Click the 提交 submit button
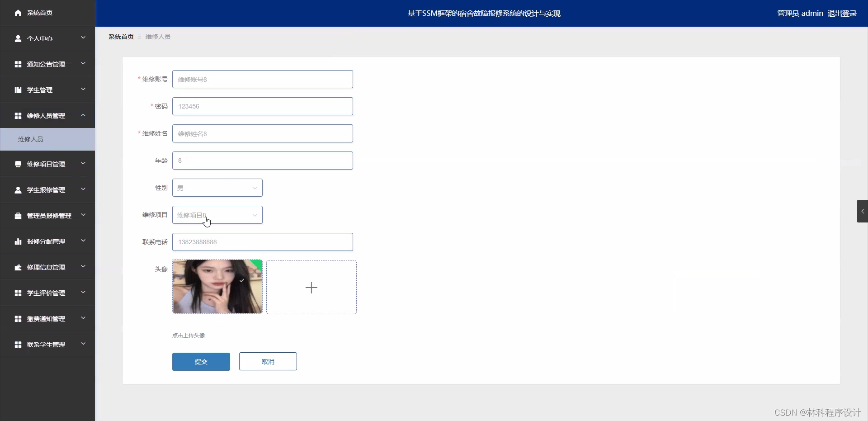Viewport: 868px width, 421px height. tap(201, 361)
